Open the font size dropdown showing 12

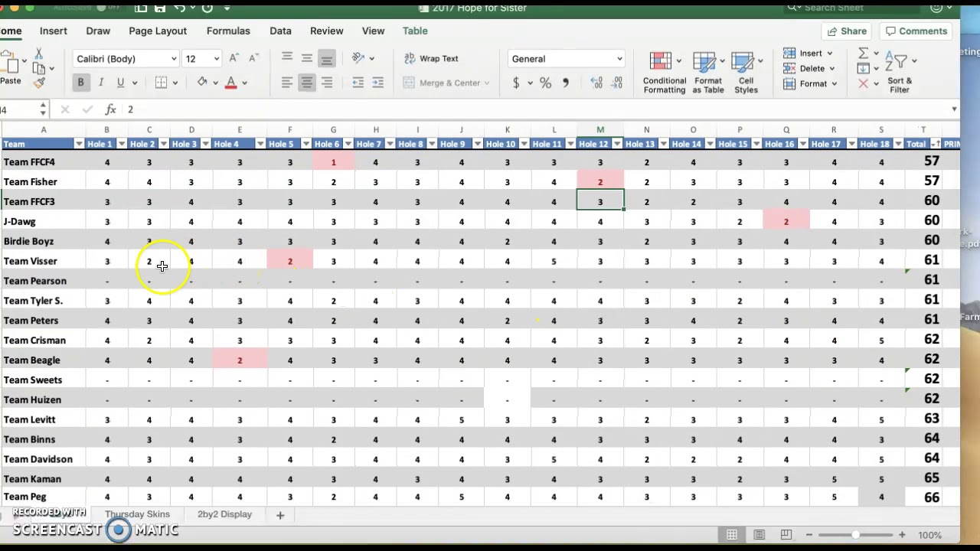[x=216, y=59]
